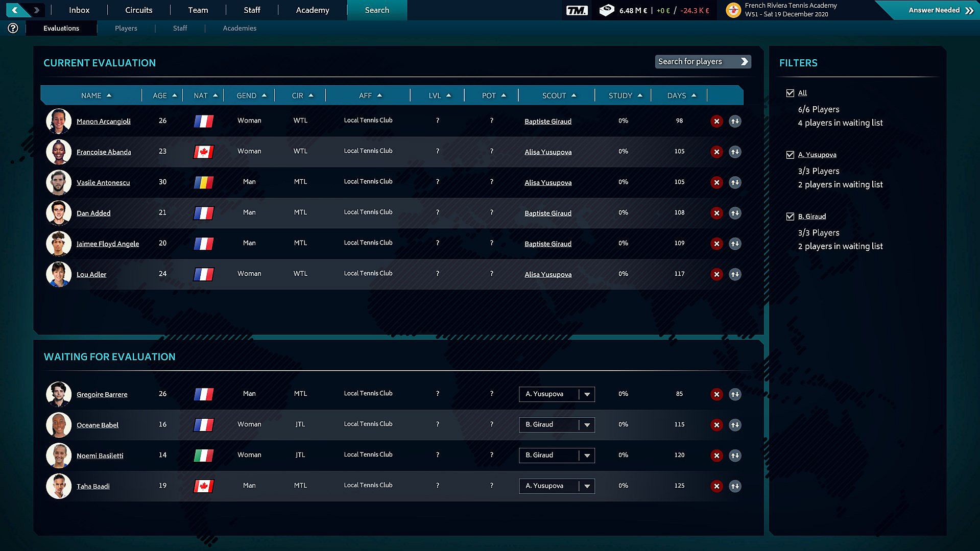The width and height of the screenshot is (980, 551).
Task: Click the TM logo icon
Action: [577, 10]
